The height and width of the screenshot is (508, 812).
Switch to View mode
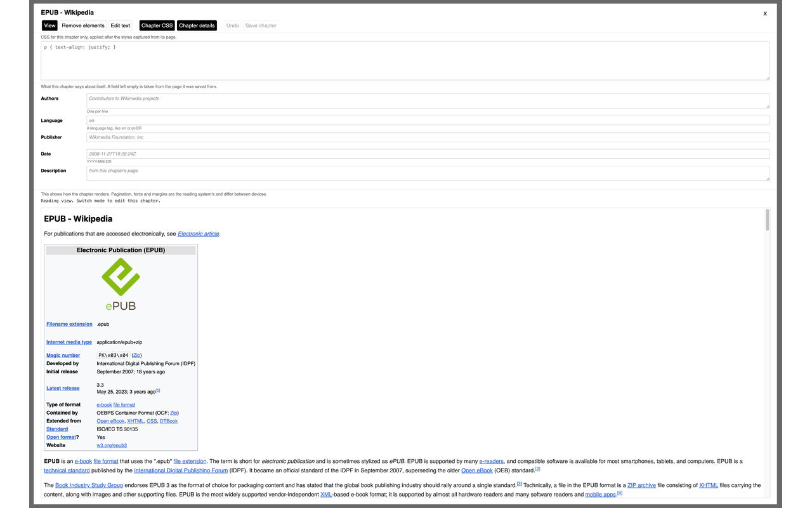click(49, 25)
